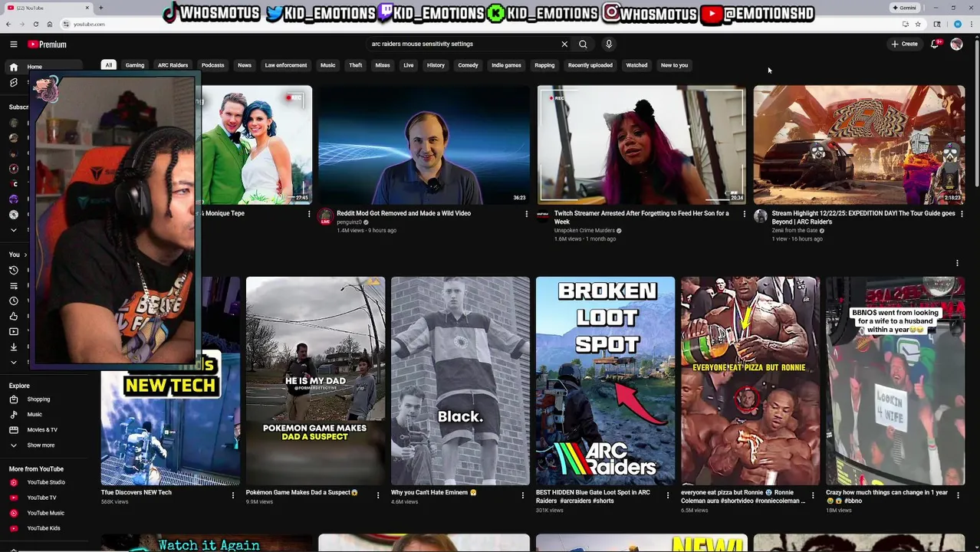Image resolution: width=980 pixels, height=552 pixels.
Task: Open penguinz0 channel link
Action: [x=350, y=222]
